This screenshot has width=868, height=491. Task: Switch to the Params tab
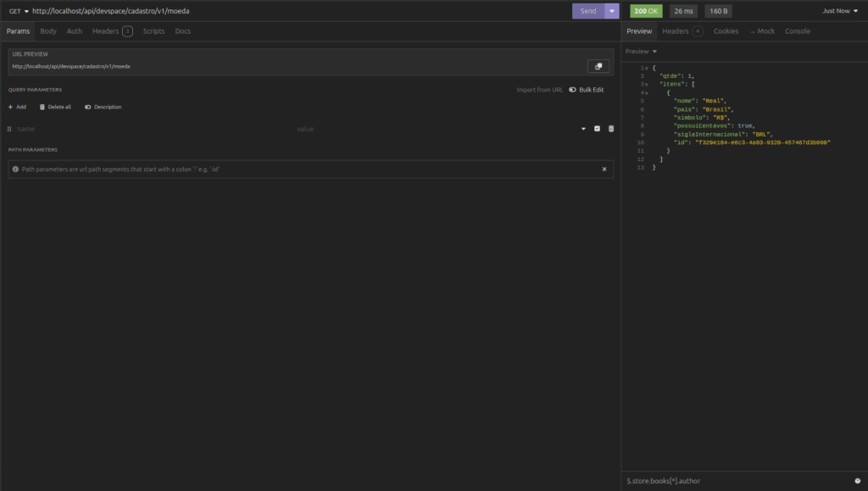[x=18, y=31]
